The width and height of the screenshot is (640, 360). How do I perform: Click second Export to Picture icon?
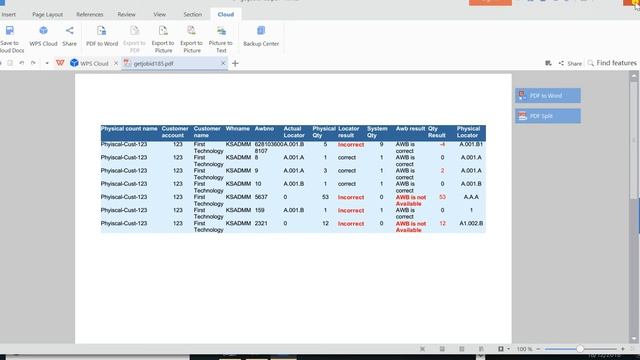[x=191, y=31]
